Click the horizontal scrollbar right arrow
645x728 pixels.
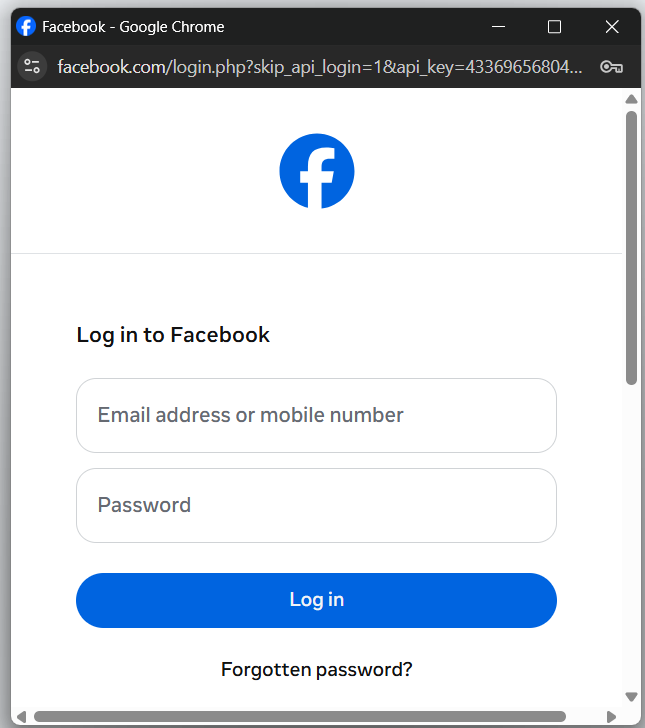click(x=612, y=716)
